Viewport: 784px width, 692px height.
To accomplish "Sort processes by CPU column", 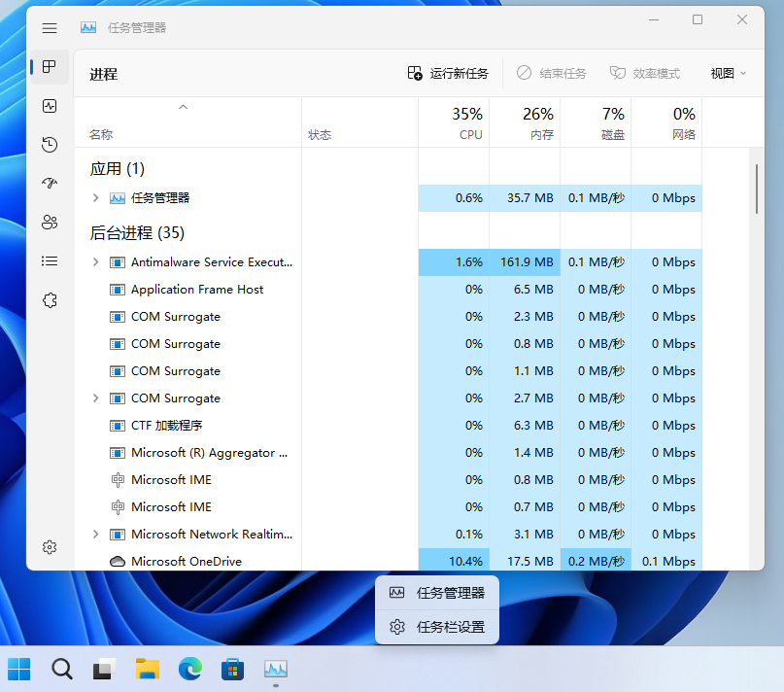I will point(454,122).
